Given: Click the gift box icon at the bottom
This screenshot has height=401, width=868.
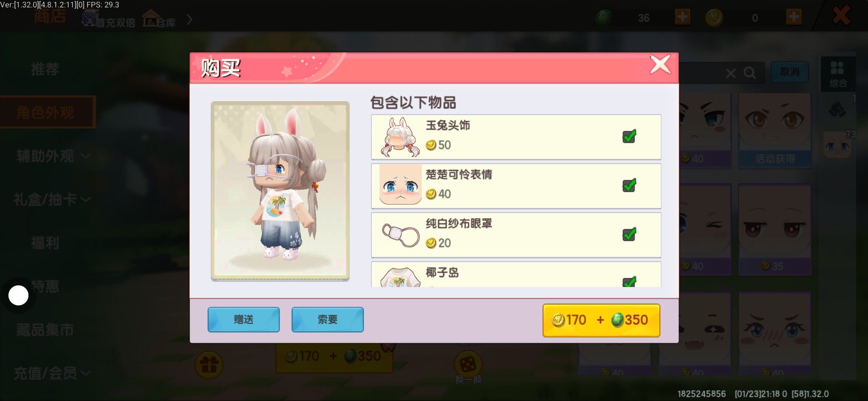Looking at the screenshot, I should tap(209, 365).
